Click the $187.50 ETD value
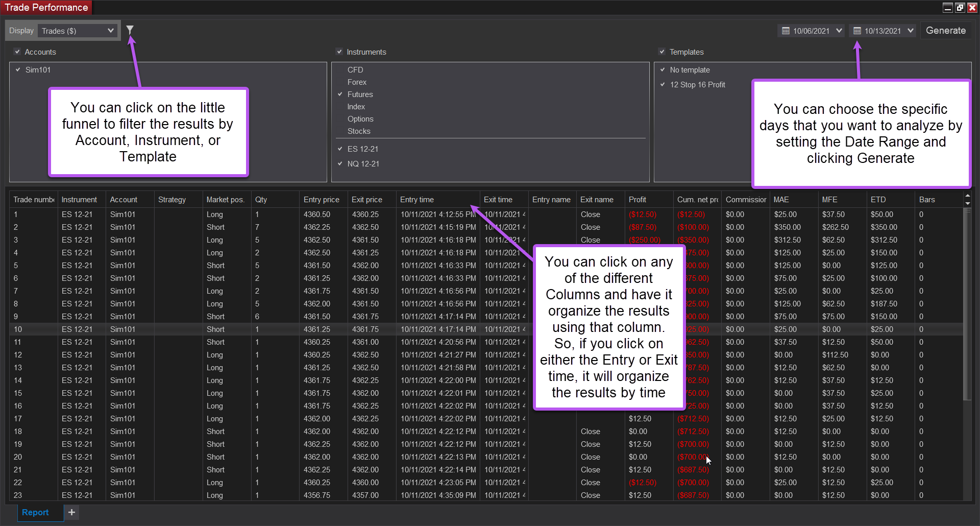This screenshot has height=526, width=980. coord(884,304)
